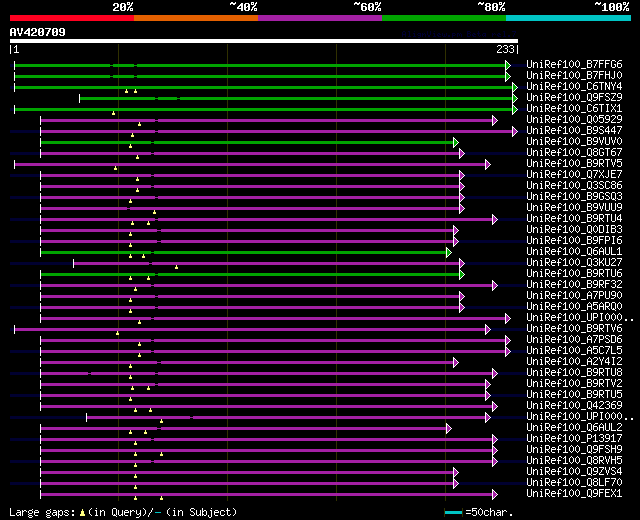Select the UniRef100_B9GSQ3 label
This screenshot has height=520, width=640.
pos(574,197)
